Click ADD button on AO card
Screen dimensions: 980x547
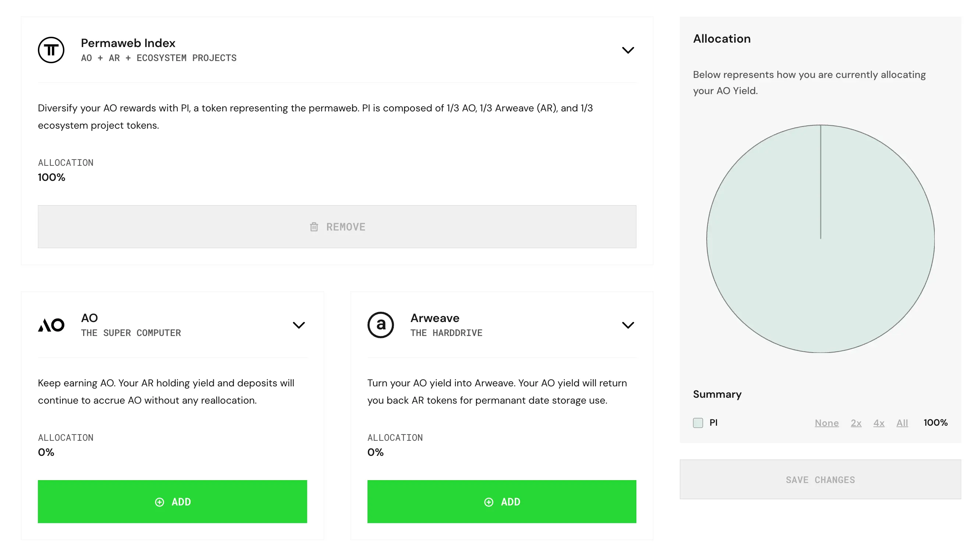[172, 501]
